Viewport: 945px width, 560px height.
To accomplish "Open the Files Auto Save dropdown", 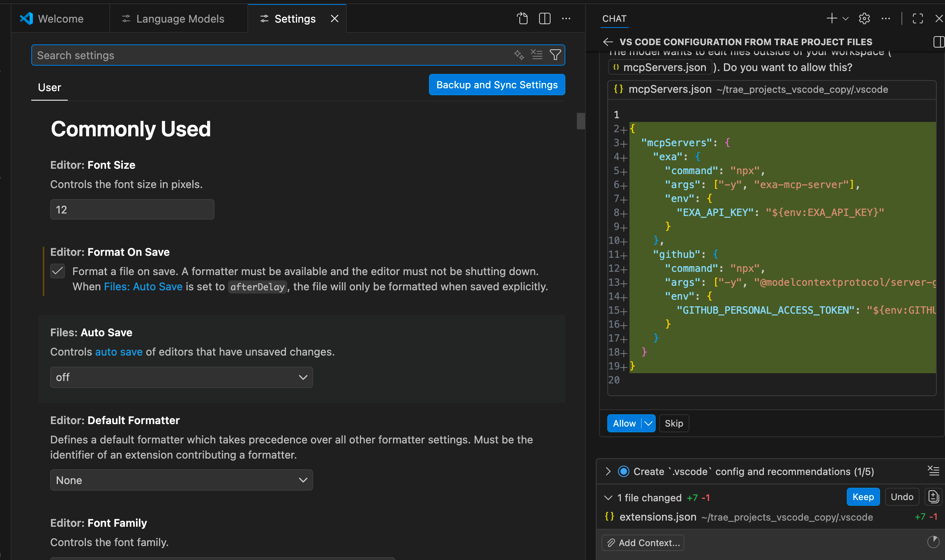I will [x=181, y=377].
